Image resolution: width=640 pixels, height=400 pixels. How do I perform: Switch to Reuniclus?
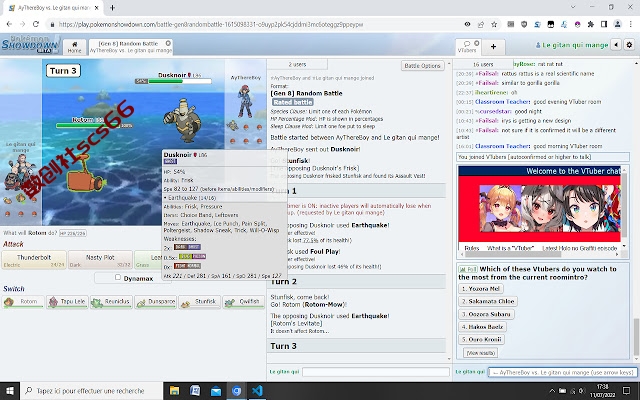point(111,302)
